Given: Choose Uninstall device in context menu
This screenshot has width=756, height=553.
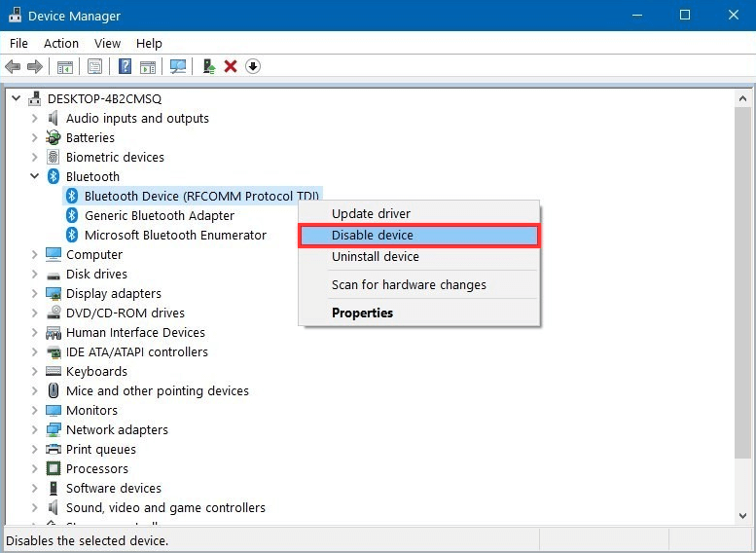Looking at the screenshot, I should (x=418, y=257).
